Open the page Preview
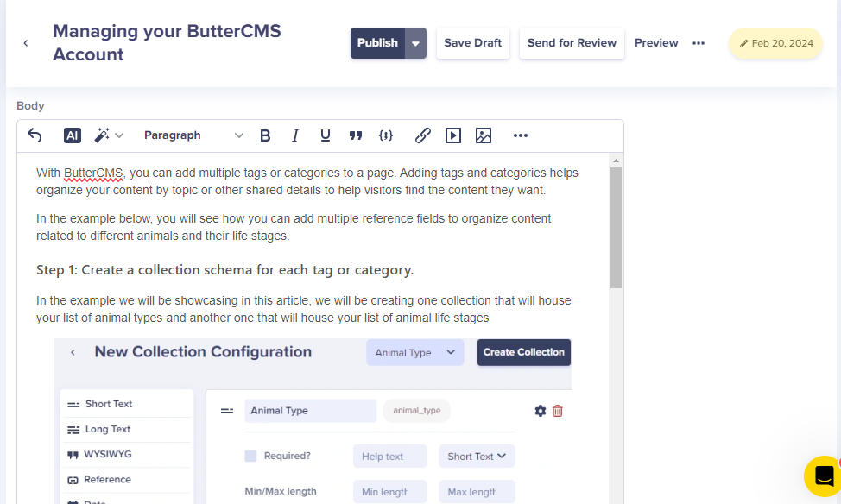Image resolution: width=841 pixels, height=504 pixels. (656, 43)
